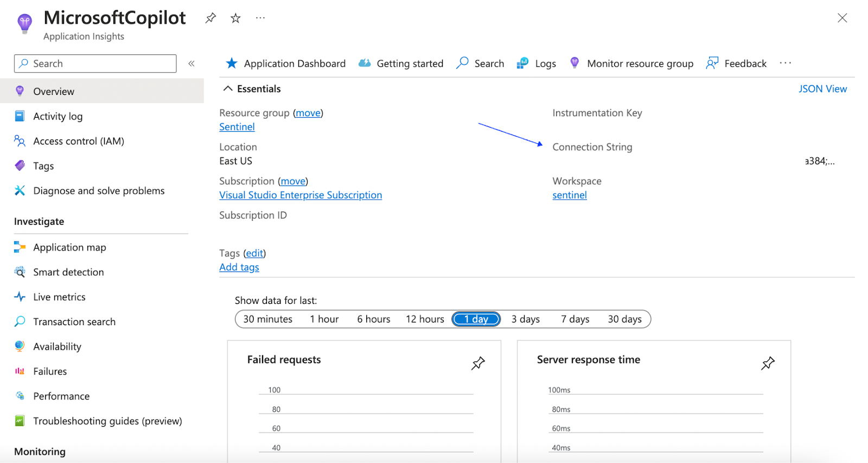
Task: Click move link next to Subscription
Action: [x=293, y=181]
